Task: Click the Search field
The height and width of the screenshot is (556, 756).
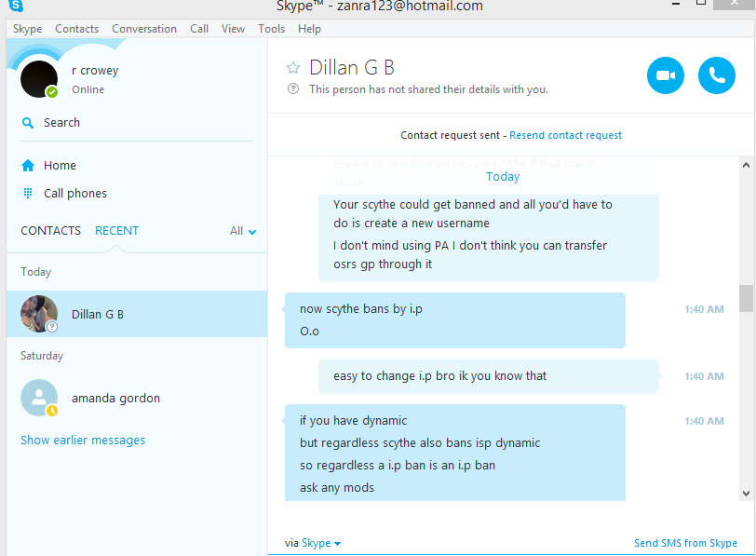Action: [137, 123]
